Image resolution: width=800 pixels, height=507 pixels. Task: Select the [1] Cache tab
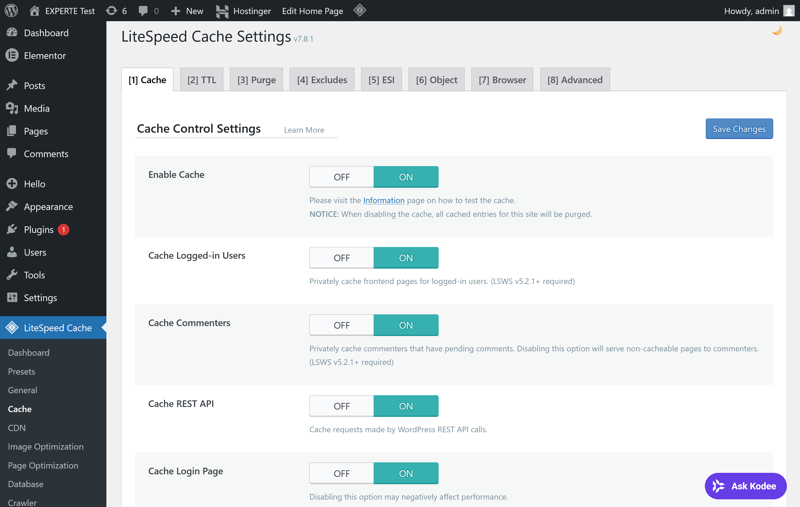147,80
